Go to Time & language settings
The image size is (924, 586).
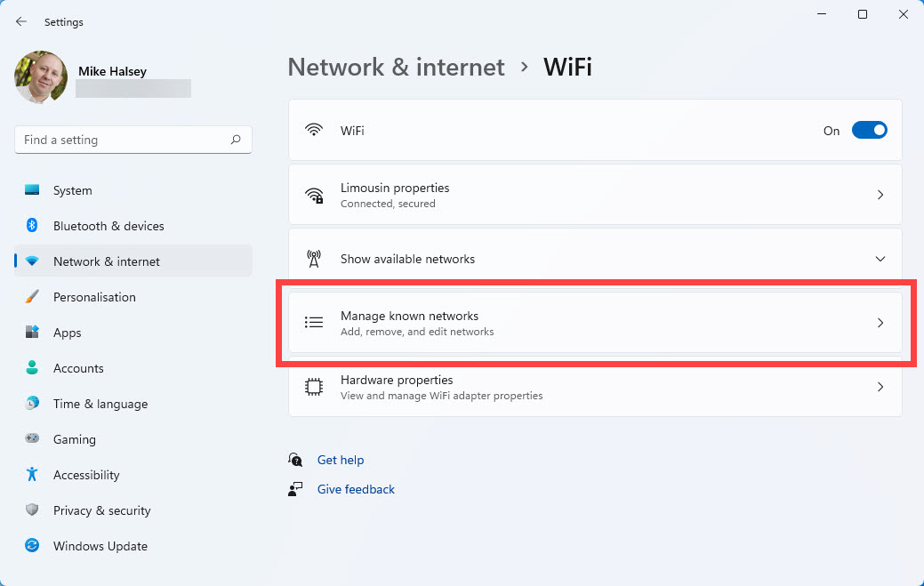tap(100, 404)
